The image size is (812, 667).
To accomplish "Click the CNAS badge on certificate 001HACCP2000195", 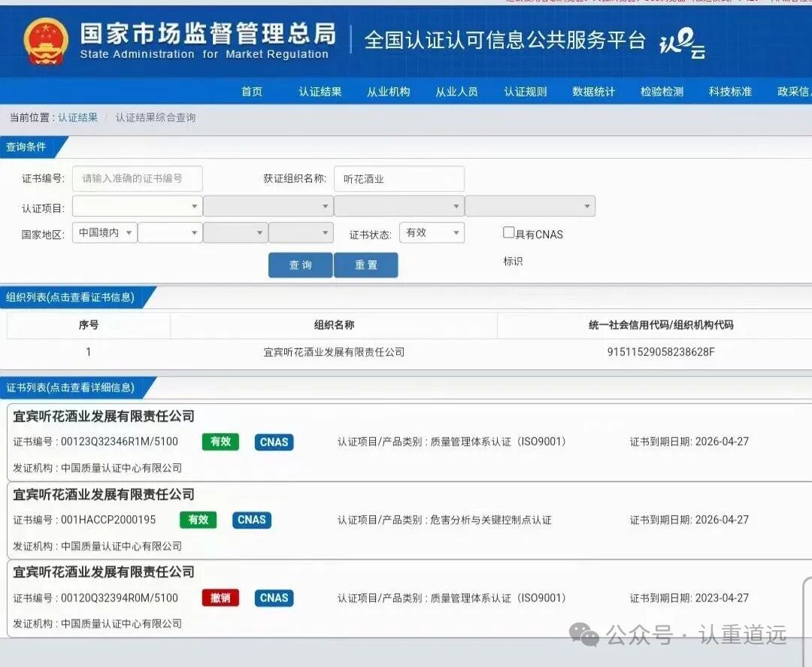I will point(251,520).
